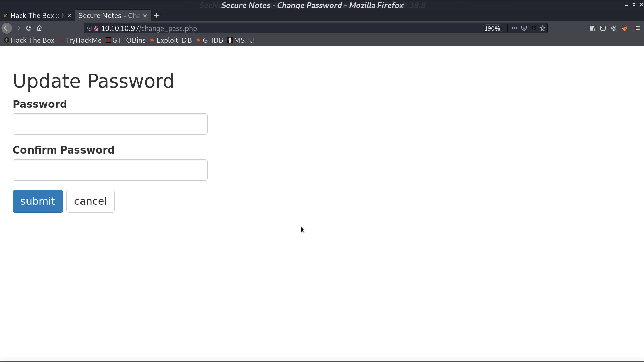Open the GTFOBins bookmark
This screenshot has height=362, width=644.
pyautogui.click(x=126, y=40)
